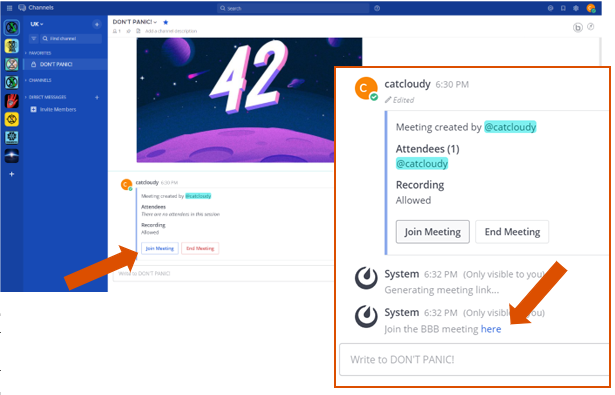Open recent mentions @ icon
Image resolution: width=615 pixels, height=395 pixels.
tap(550, 8)
